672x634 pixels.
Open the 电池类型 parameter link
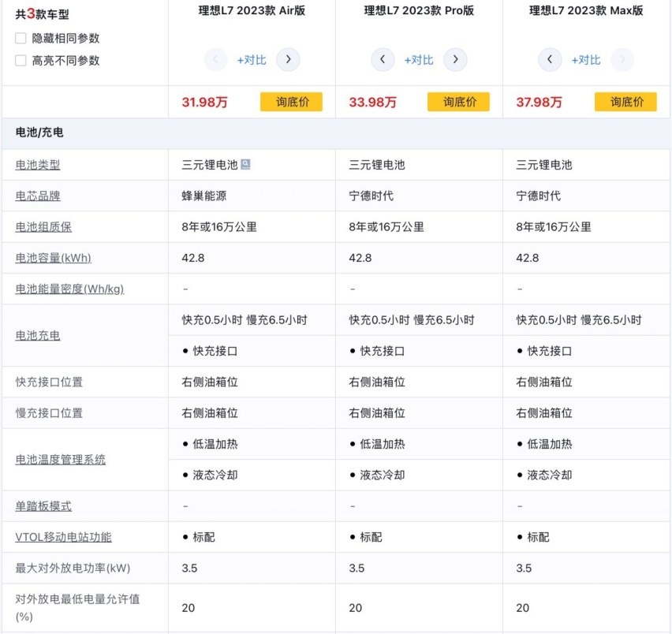[x=38, y=165]
